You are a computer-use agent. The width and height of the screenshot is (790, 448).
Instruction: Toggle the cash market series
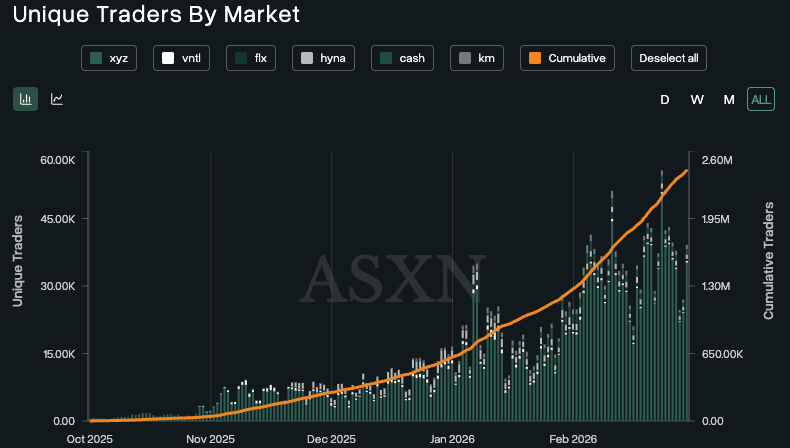pyautogui.click(x=402, y=58)
